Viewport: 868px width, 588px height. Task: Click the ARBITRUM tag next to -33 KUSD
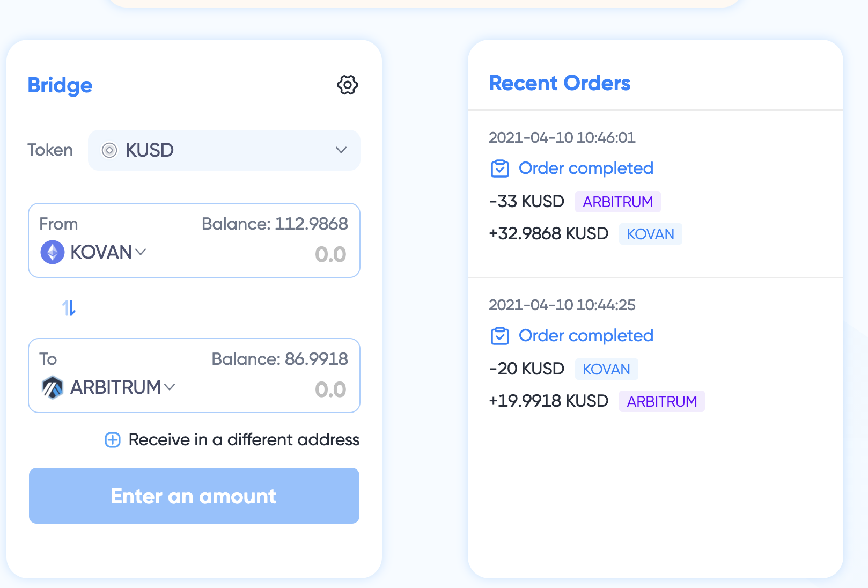point(618,202)
